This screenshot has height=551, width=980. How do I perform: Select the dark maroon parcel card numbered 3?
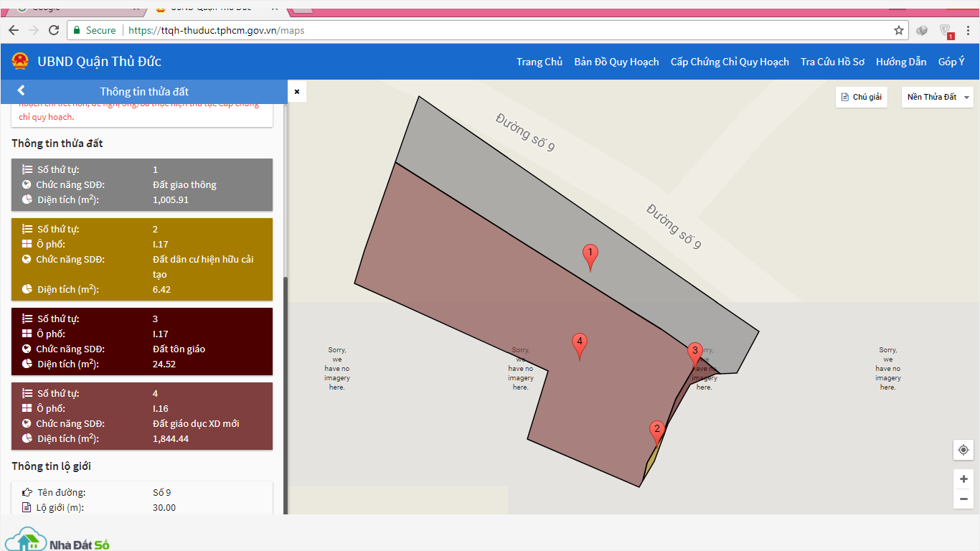tap(142, 342)
